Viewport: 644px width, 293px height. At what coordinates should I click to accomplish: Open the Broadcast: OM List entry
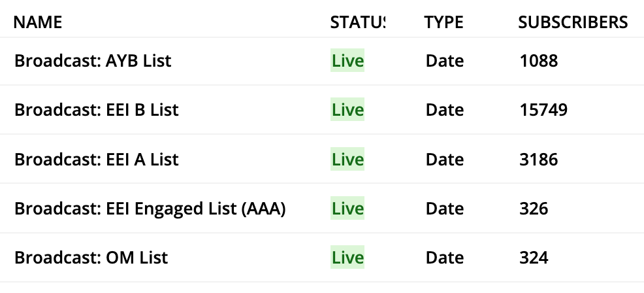91,258
